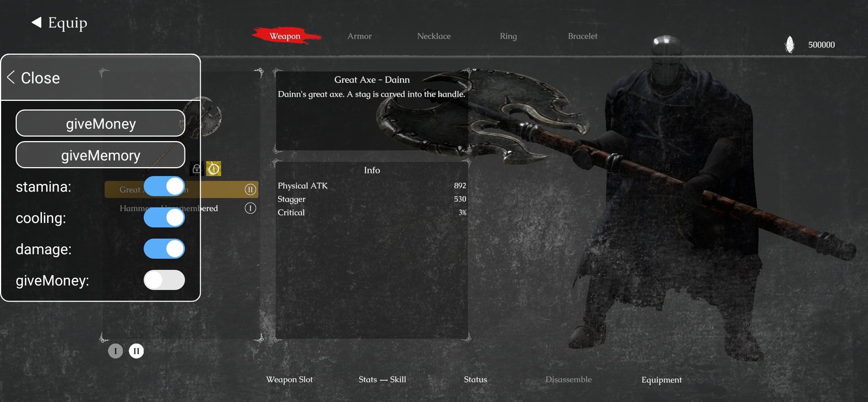Open Weapon Slot option
The width and height of the screenshot is (868, 402).
click(289, 380)
